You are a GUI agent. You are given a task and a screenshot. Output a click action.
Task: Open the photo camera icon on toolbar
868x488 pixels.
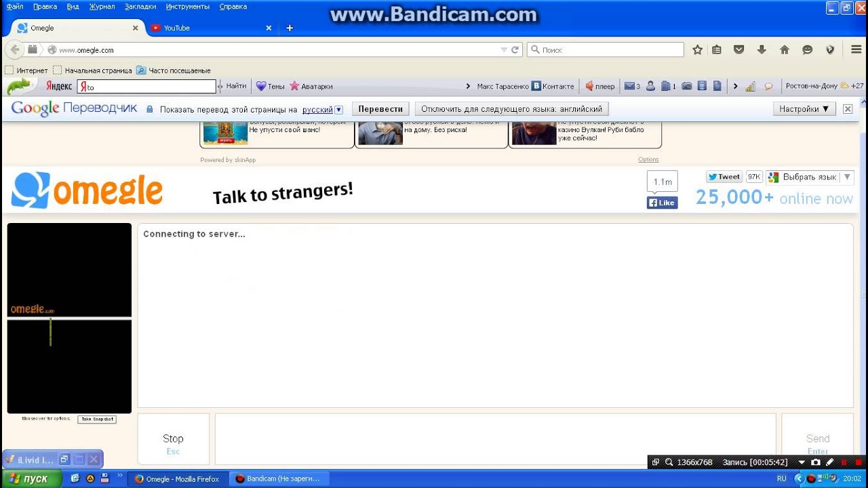coord(686,86)
